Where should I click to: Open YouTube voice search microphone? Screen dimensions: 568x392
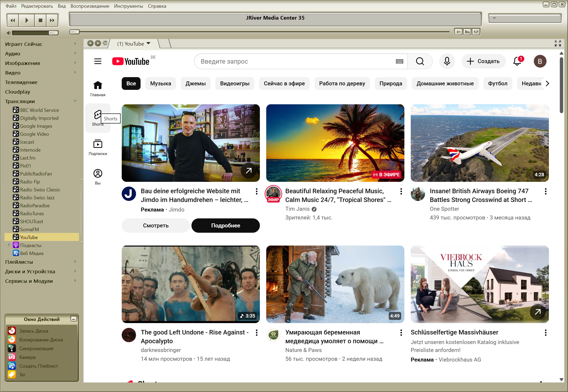[447, 61]
